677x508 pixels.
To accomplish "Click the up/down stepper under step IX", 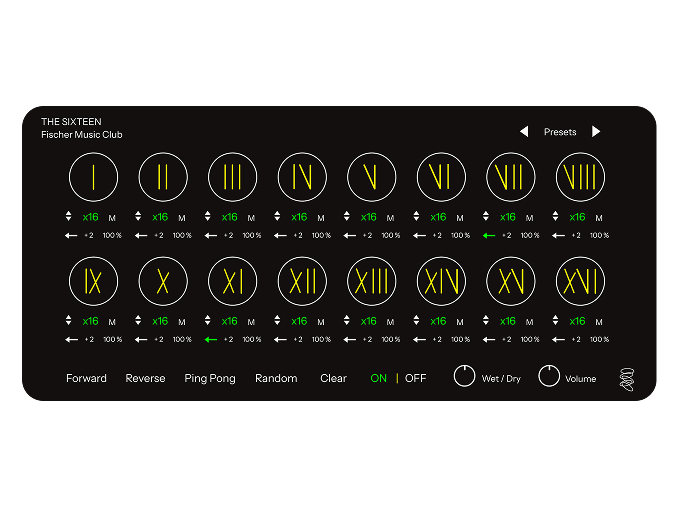I will pos(68,320).
